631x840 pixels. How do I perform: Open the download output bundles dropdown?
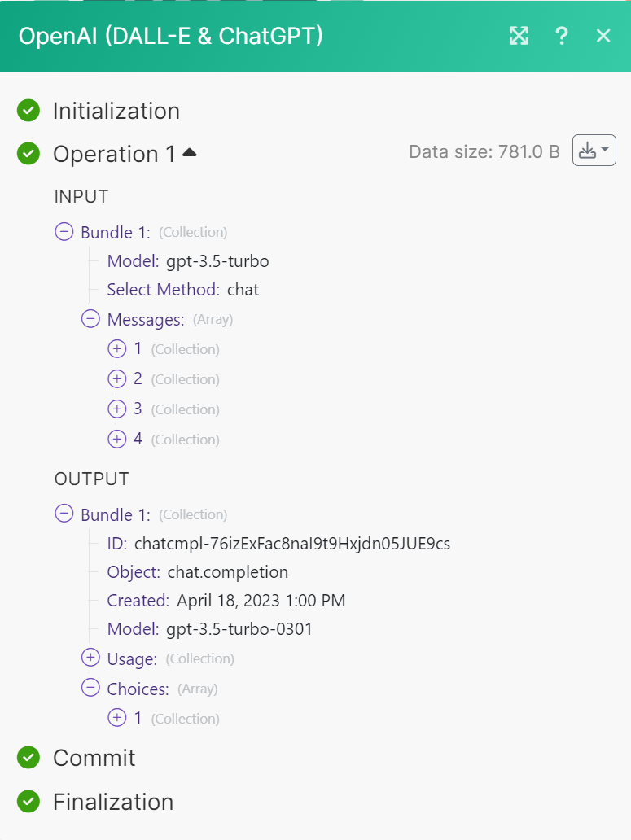pyautogui.click(x=594, y=151)
